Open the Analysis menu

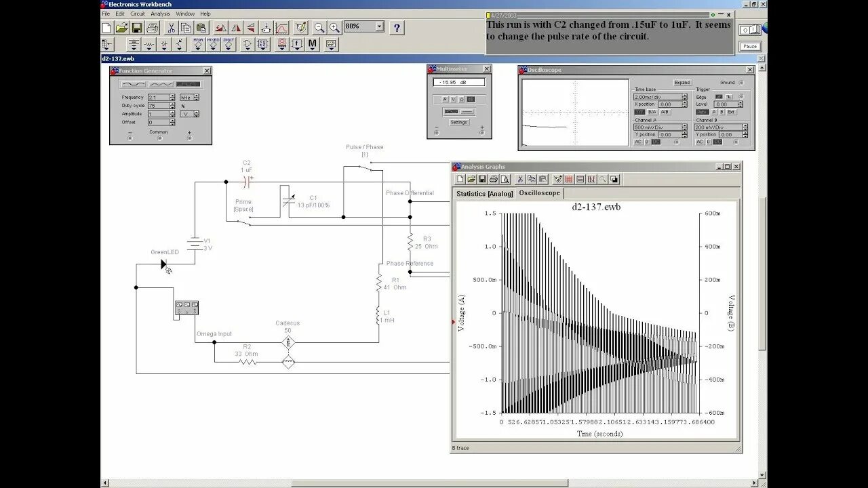tap(161, 14)
